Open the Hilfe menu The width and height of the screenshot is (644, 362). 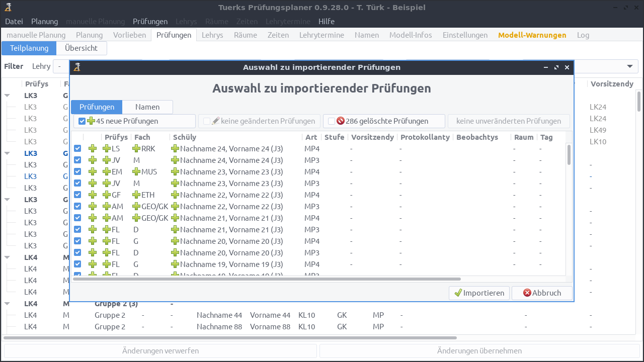[x=326, y=21]
